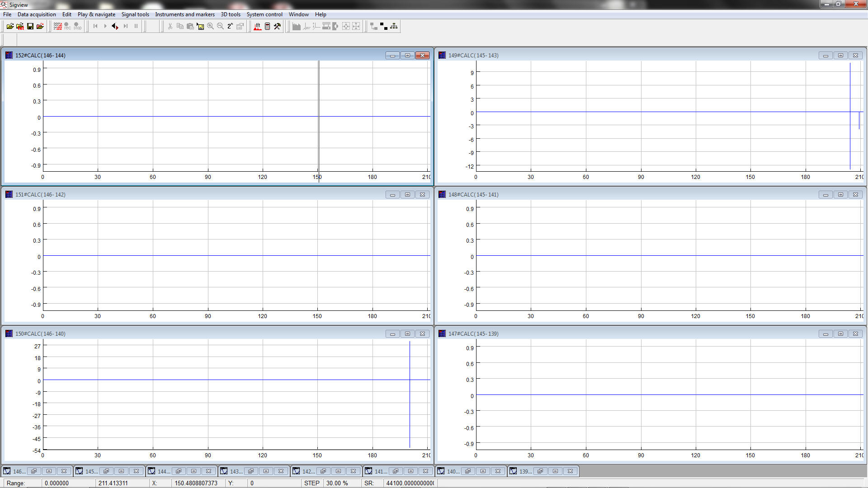This screenshot has height=488, width=868.
Task: Jump to signal end playback icon
Action: tap(126, 26)
